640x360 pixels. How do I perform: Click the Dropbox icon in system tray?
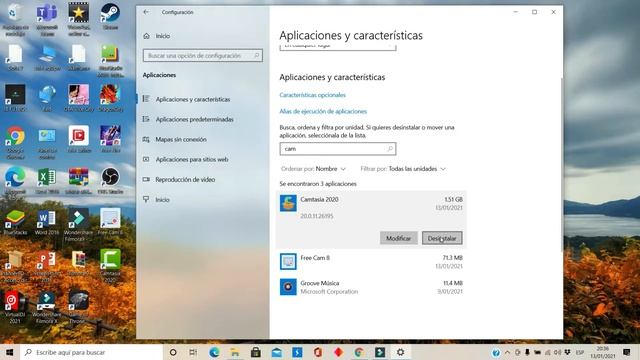pos(567,352)
